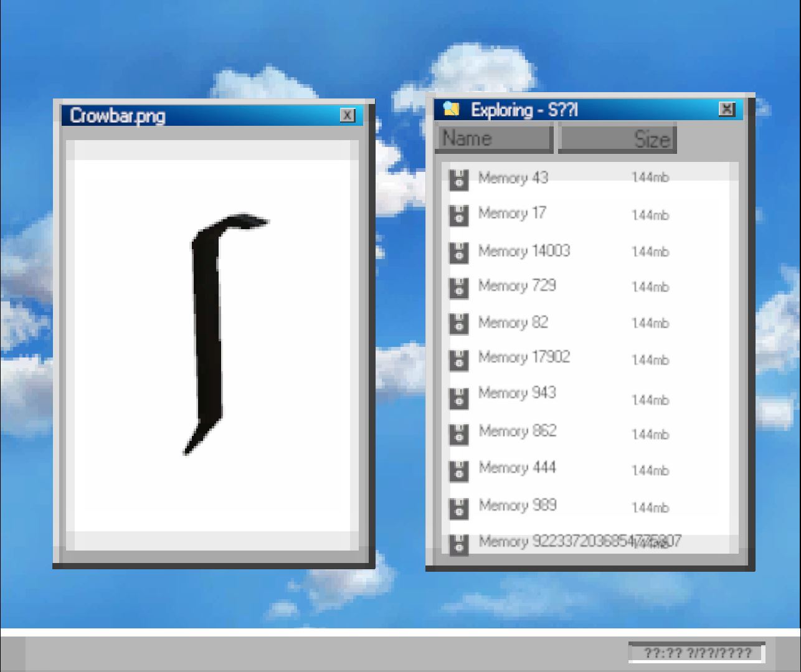Click the floppy disk icon beside Memory 17
Viewport: 801px width, 672px height.
[x=458, y=215]
